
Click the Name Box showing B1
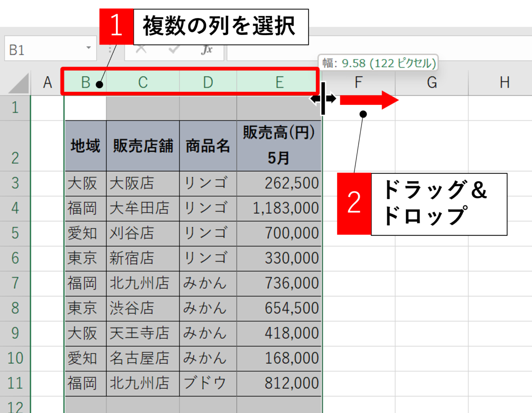click(x=43, y=50)
